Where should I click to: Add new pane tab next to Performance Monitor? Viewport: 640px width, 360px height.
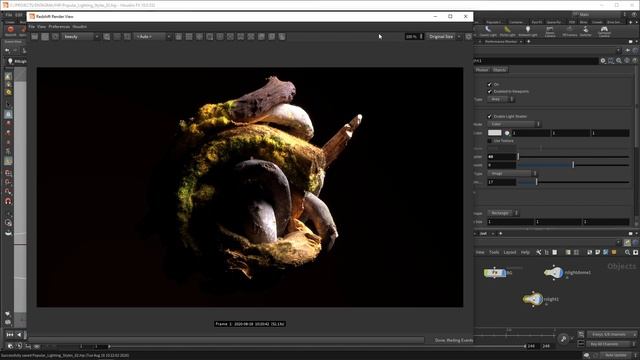pos(529,42)
